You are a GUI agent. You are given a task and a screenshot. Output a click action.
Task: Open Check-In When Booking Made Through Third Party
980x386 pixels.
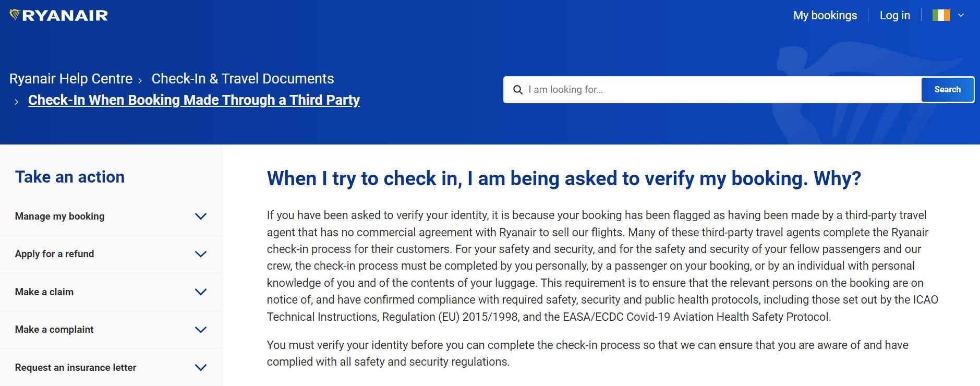(x=193, y=100)
